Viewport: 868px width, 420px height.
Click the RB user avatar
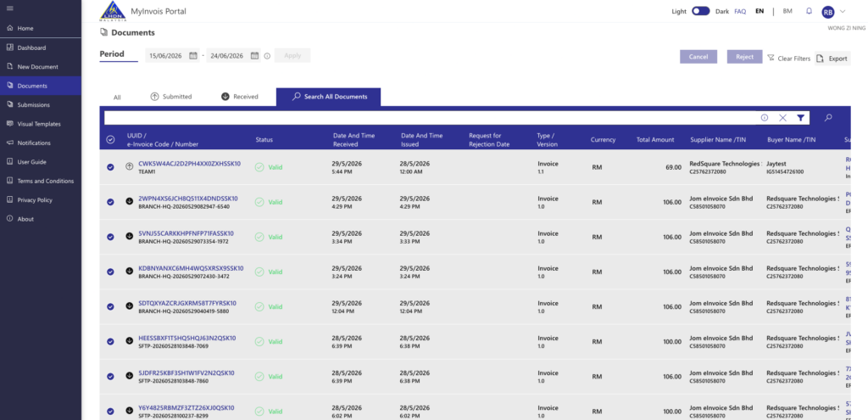(827, 12)
